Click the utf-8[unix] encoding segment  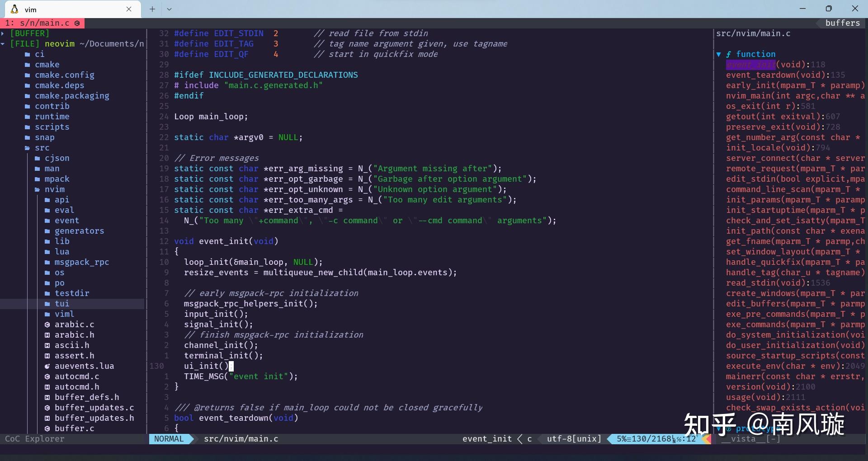(574, 439)
